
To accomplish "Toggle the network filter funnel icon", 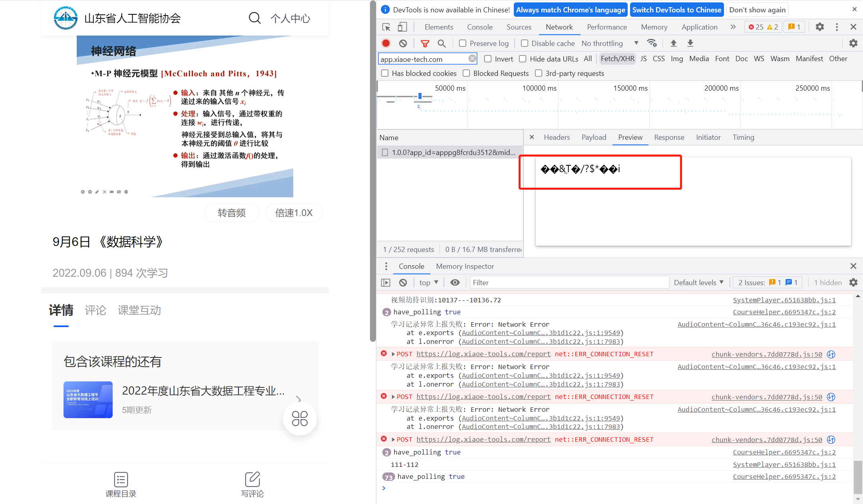I will [x=425, y=43].
